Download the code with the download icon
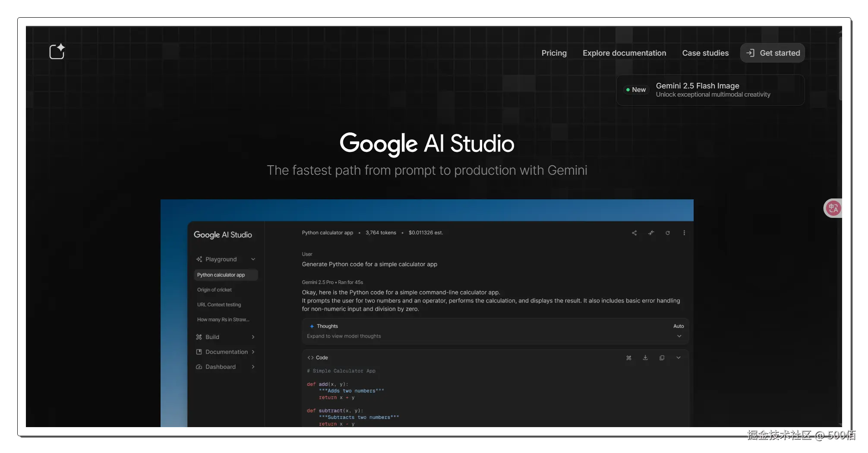Image resolution: width=868 pixels, height=453 pixels. 645,358
